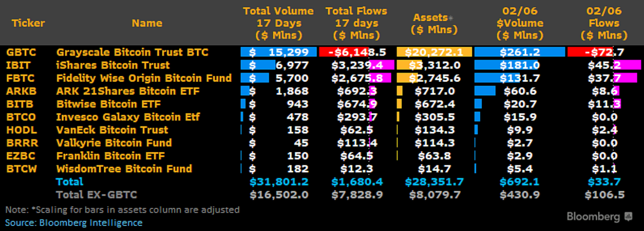This screenshot has width=644, height=231.
Task: Click the Total Flows 17 days header
Action: click(x=356, y=23)
